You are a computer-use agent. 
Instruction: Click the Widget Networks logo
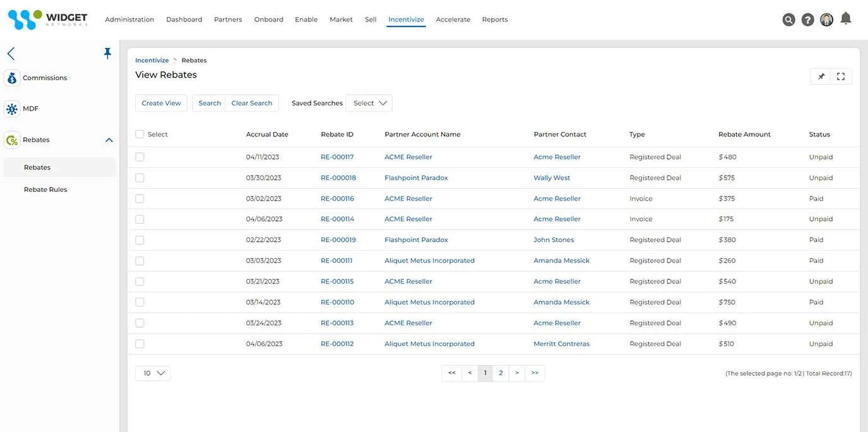coord(47,20)
